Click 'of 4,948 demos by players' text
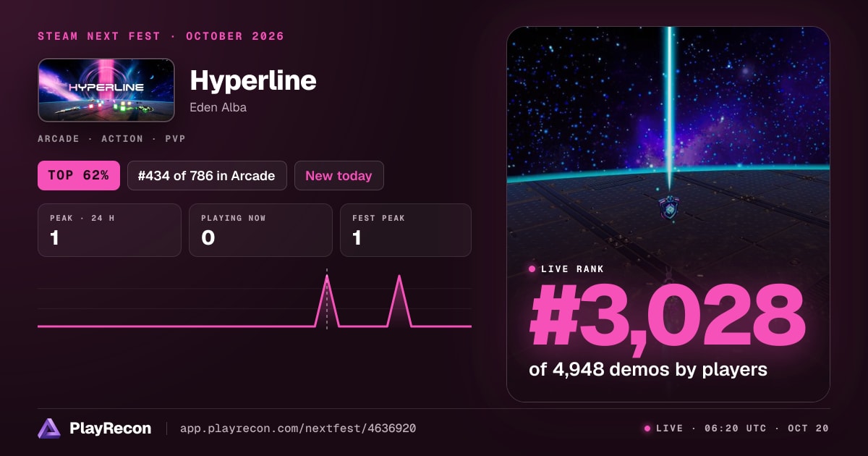Screen dimensions: 868x456 (x=648, y=369)
